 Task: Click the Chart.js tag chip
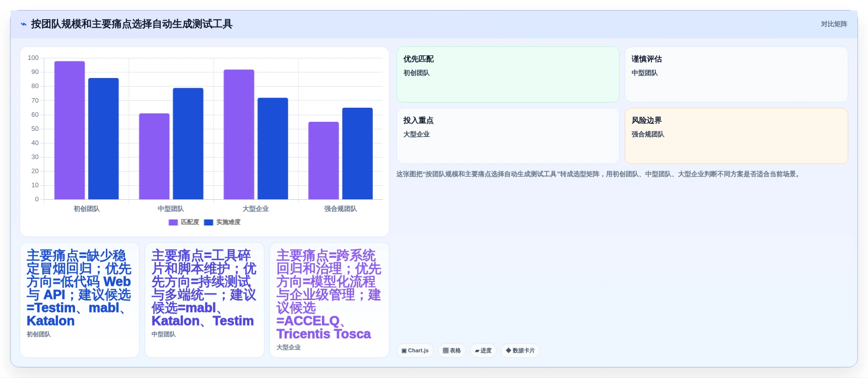pos(415,351)
